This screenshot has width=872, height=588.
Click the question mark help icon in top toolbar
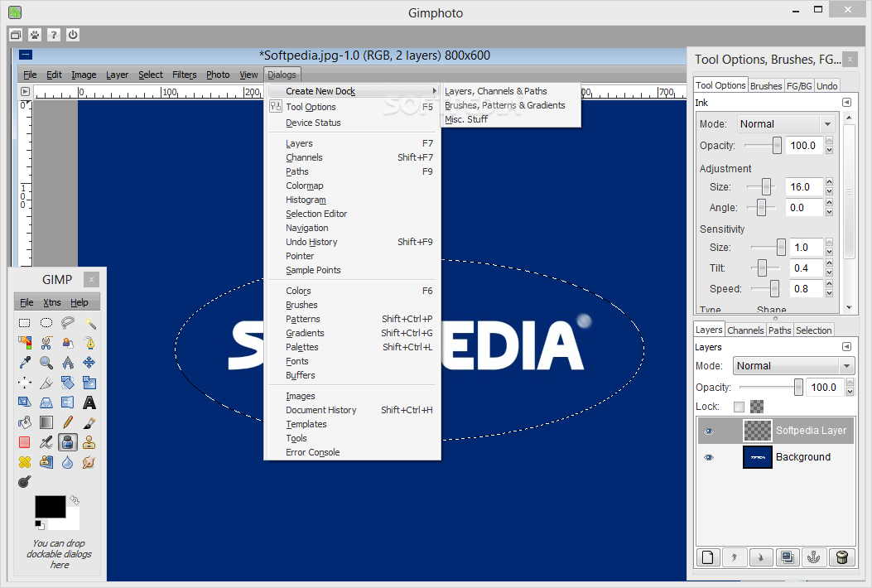coord(53,35)
